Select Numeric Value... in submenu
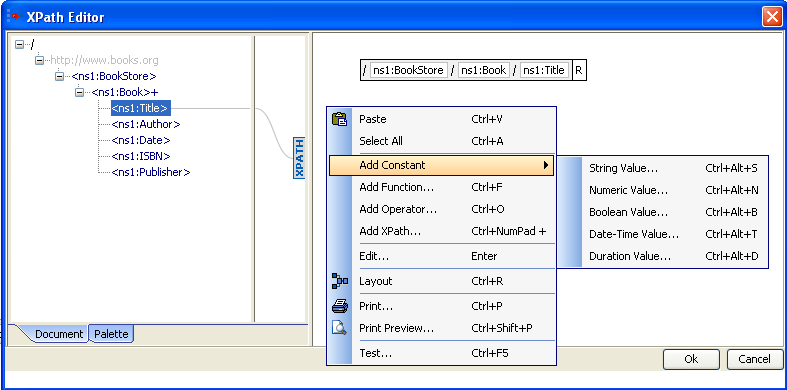Image resolution: width=787 pixels, height=390 pixels. (x=663, y=190)
